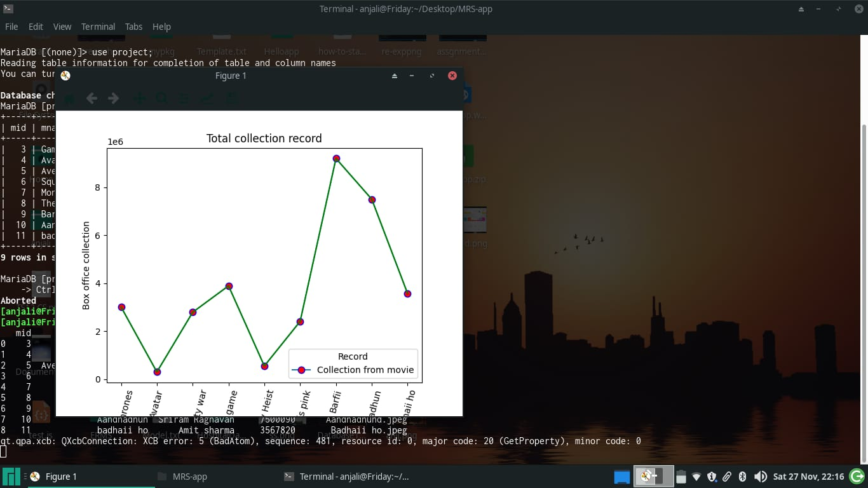This screenshot has width=868, height=488.
Task: Open the Edit axis parameters tool
Action: coord(207,98)
